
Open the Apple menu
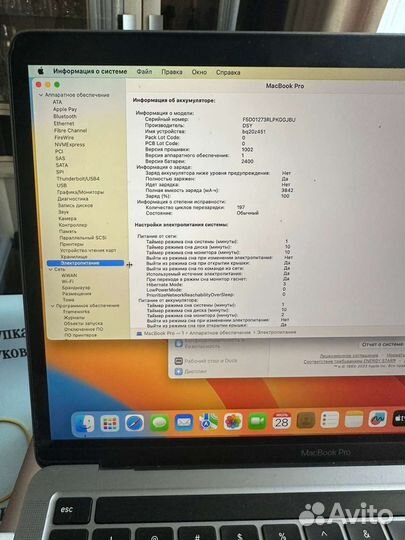(x=41, y=71)
